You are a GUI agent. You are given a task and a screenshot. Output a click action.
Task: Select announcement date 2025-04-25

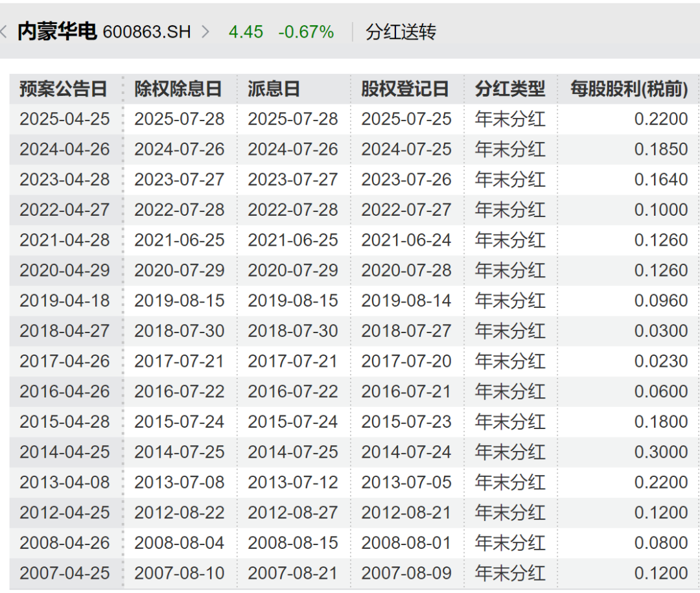tap(65, 119)
